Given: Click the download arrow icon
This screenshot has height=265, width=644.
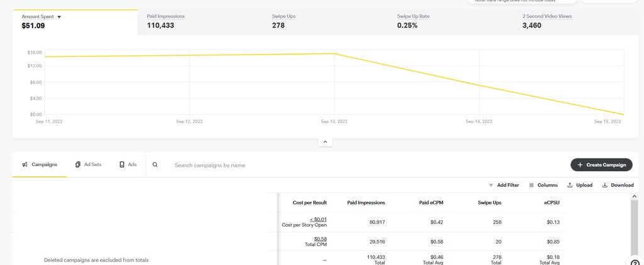Looking at the screenshot, I should click(x=604, y=185).
